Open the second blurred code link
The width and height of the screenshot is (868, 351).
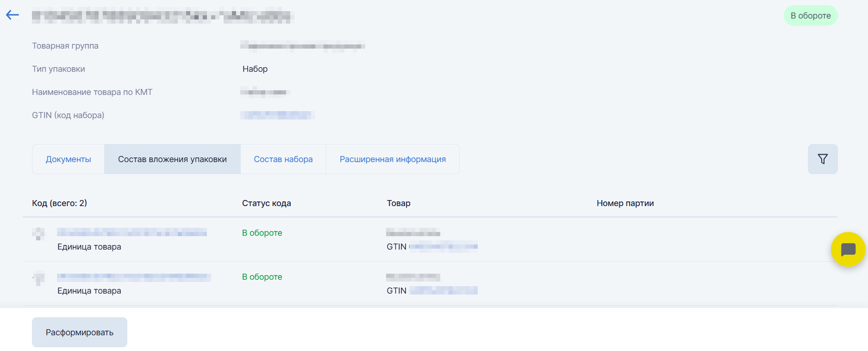tap(134, 277)
